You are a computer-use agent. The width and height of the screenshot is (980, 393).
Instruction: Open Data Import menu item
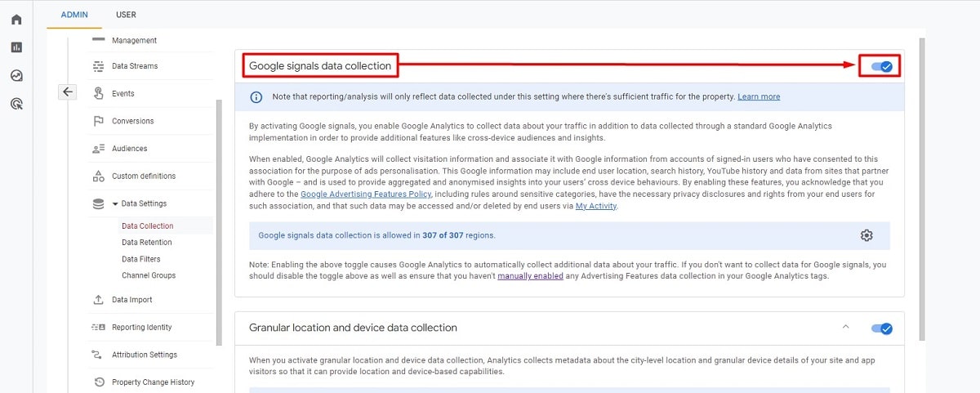pyautogui.click(x=132, y=300)
